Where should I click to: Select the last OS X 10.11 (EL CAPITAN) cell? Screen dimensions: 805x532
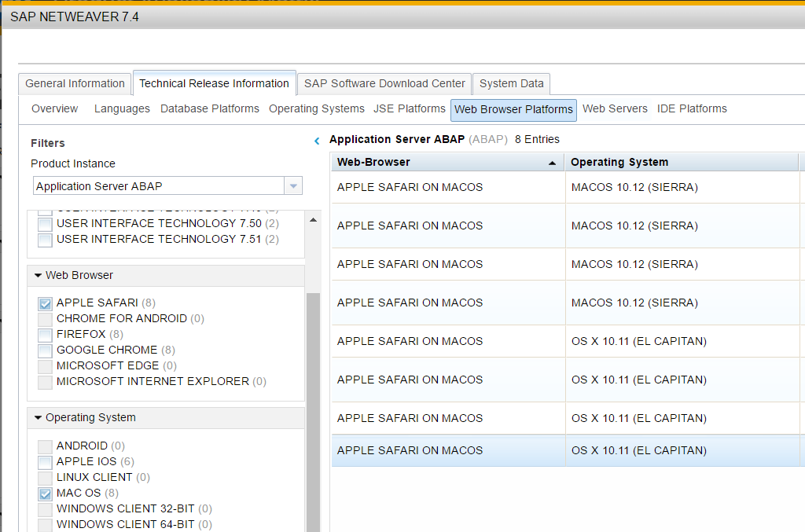pos(682,450)
